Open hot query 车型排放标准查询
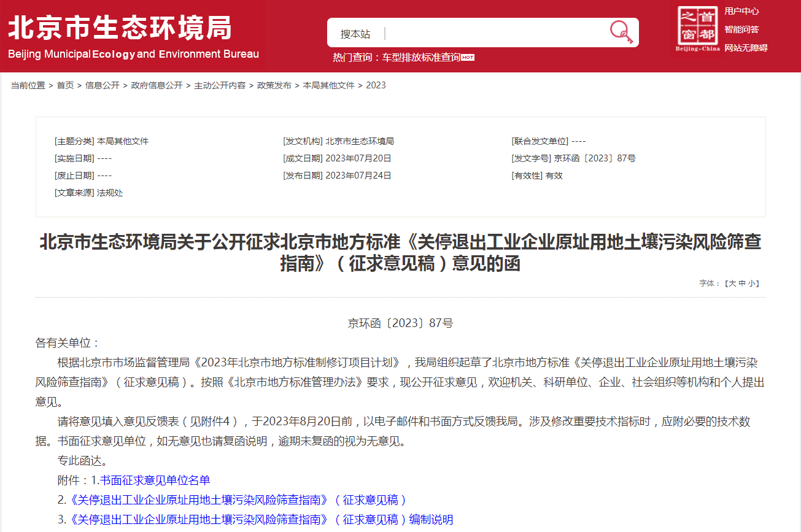This screenshot has height=532, width=801. pyautogui.click(x=421, y=57)
